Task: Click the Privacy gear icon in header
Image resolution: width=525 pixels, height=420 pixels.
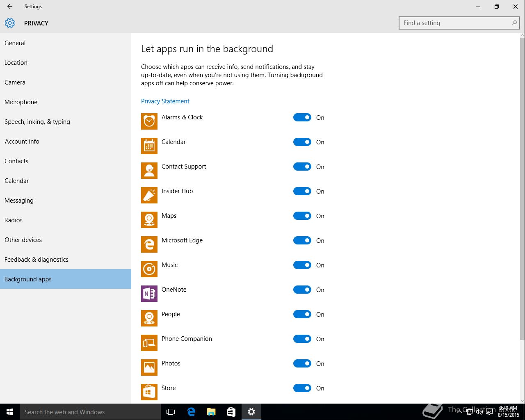Action: point(10,23)
